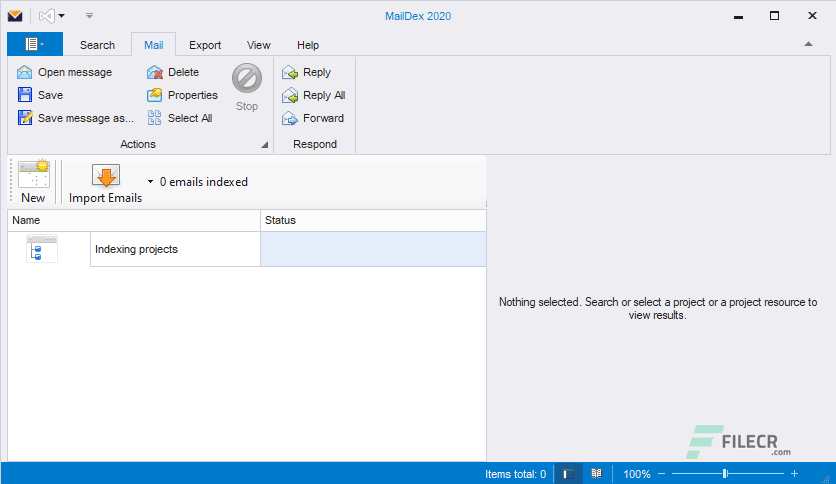Click the Stop icon
Viewport: 836px width, 484px height.
tap(246, 78)
